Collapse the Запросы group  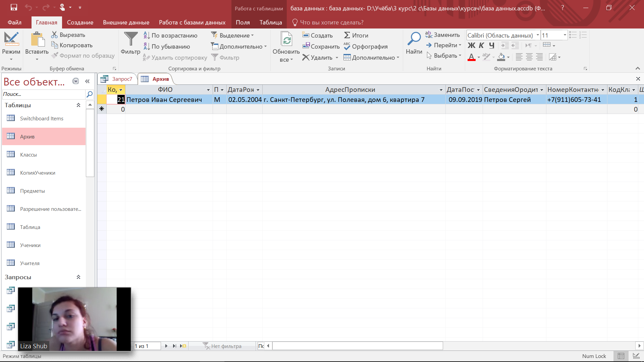[78, 277]
